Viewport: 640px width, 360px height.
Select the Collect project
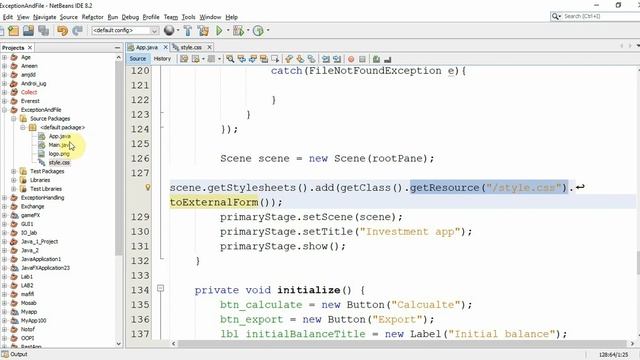click(29, 92)
